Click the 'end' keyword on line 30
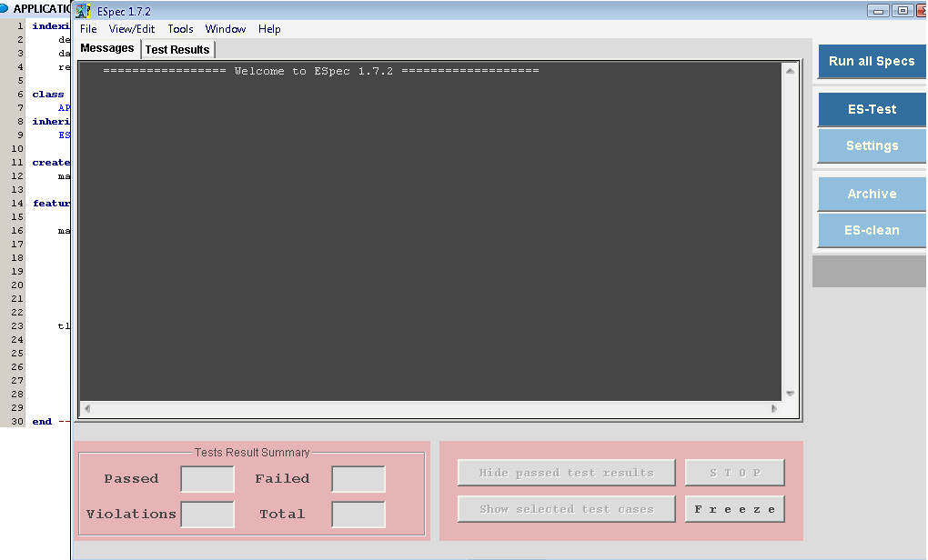This screenshot has height=560, width=928. (x=42, y=422)
